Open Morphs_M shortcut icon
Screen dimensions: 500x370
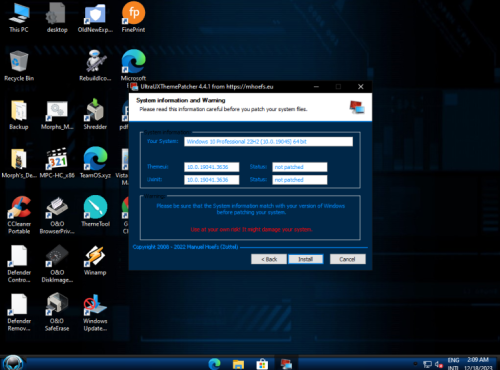tap(57, 115)
